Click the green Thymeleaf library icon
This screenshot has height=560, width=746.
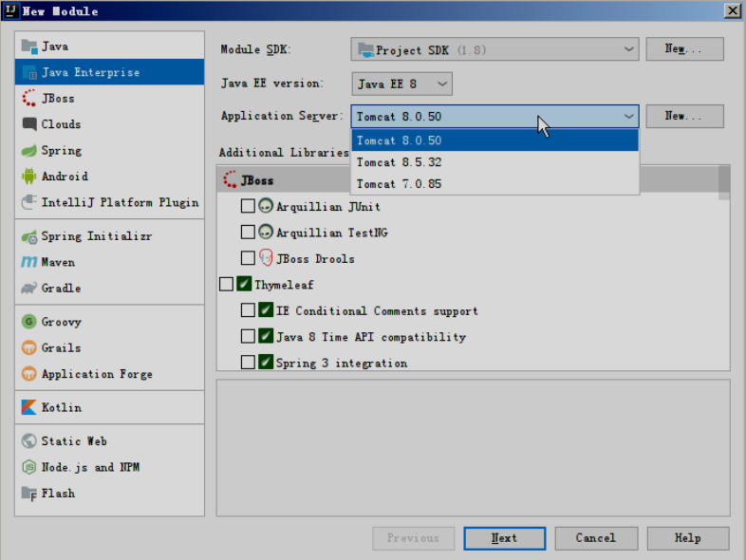[244, 285]
